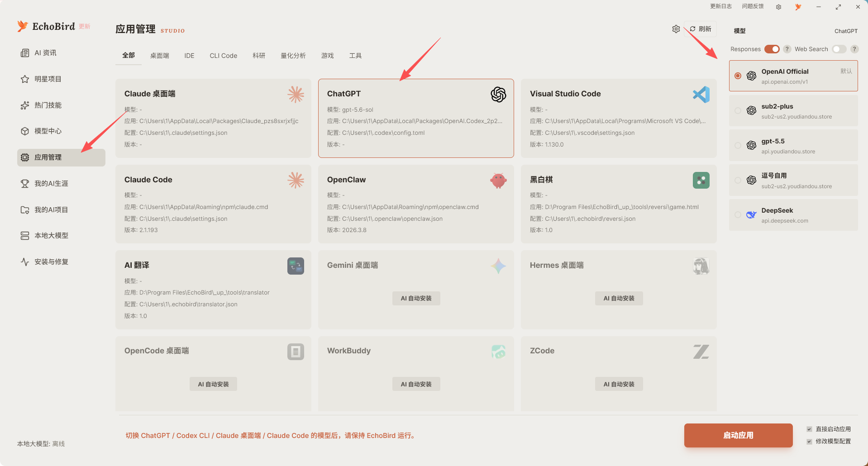Switch to the IDE tab
The image size is (868, 466).
[189, 56]
